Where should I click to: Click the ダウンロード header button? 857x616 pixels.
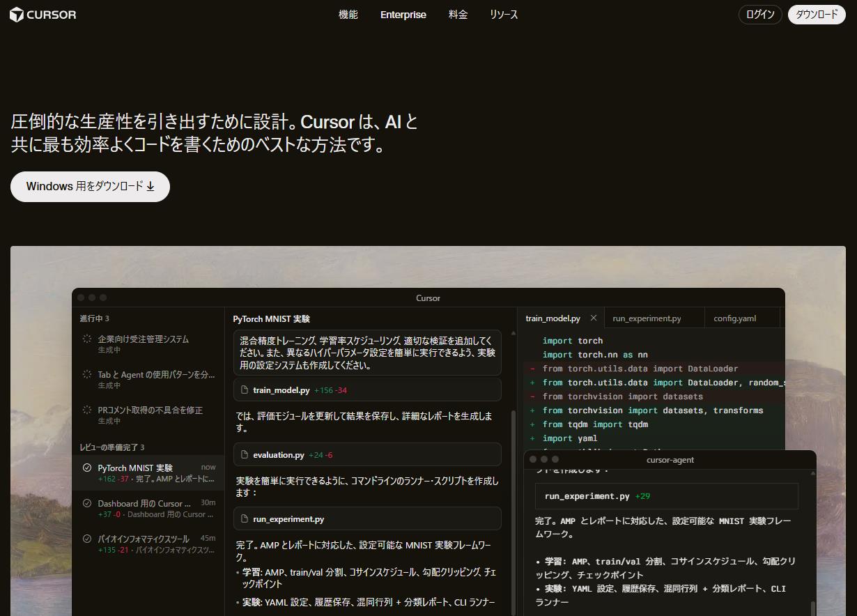click(817, 15)
